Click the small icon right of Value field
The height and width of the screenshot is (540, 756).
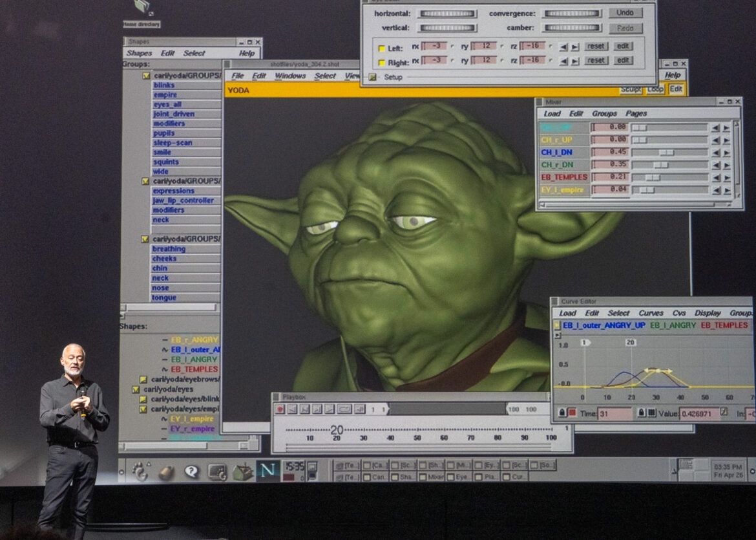click(x=724, y=413)
